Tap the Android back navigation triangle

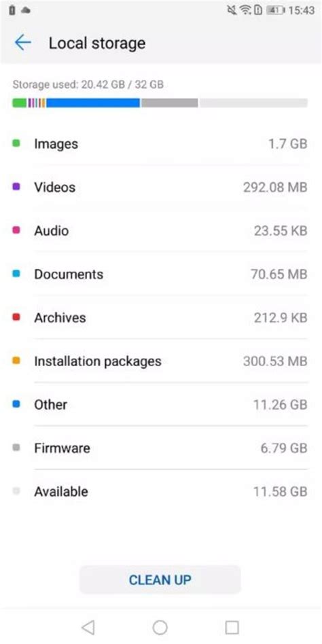88,627
